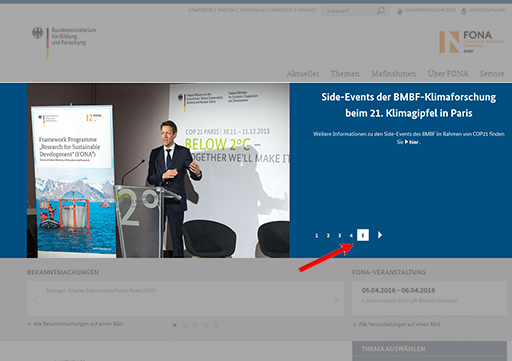This screenshot has height=361, width=512.
Task: Select the second Bekanntmachungen carousel dot
Action: [x=185, y=325]
